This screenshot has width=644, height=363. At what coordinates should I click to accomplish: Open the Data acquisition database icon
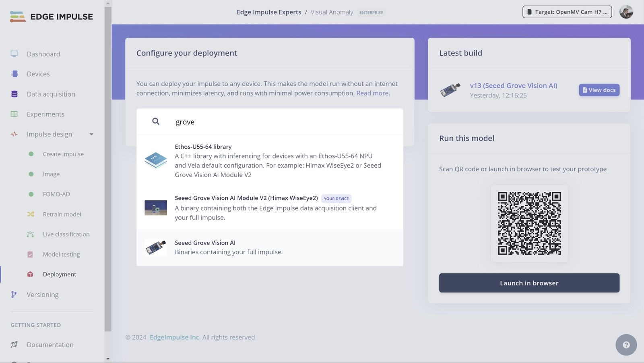point(14,94)
